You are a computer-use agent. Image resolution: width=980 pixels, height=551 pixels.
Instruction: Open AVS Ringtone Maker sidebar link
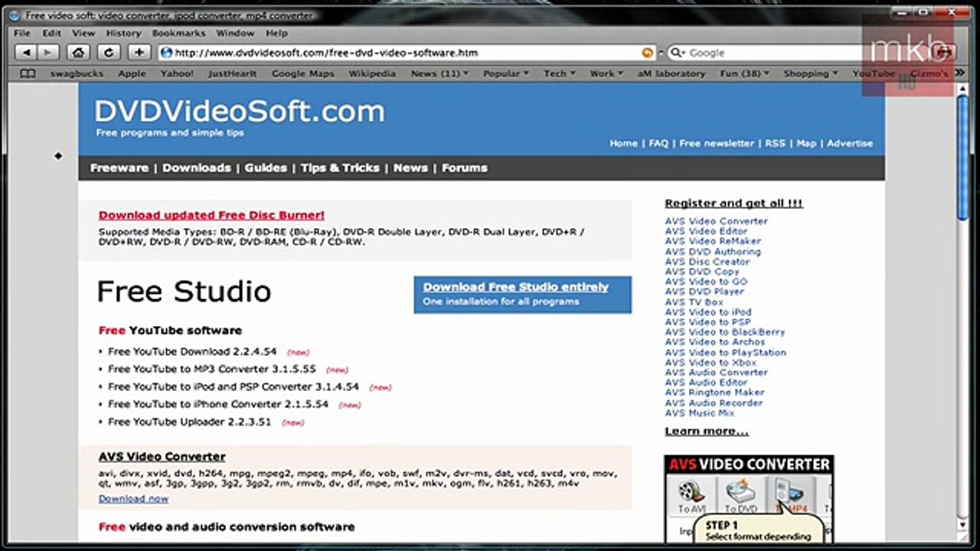tap(714, 393)
